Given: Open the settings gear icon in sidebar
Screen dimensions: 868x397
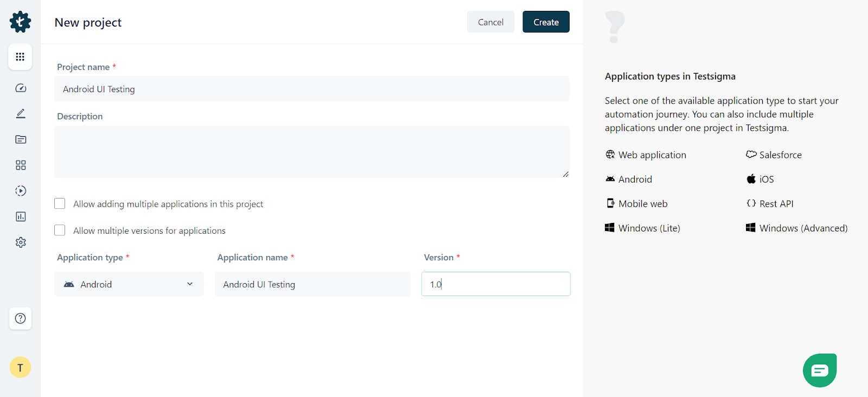Looking at the screenshot, I should click(21, 242).
